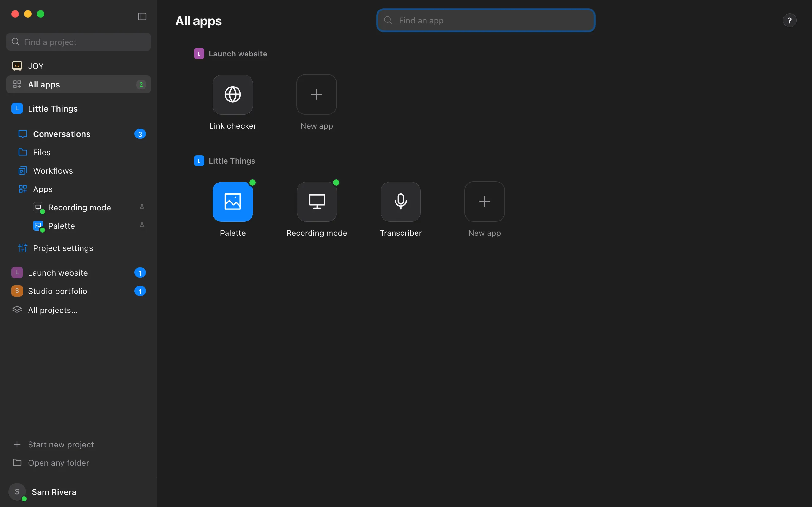812x507 pixels.
Task: Focus the Find a project field
Action: coord(79,42)
